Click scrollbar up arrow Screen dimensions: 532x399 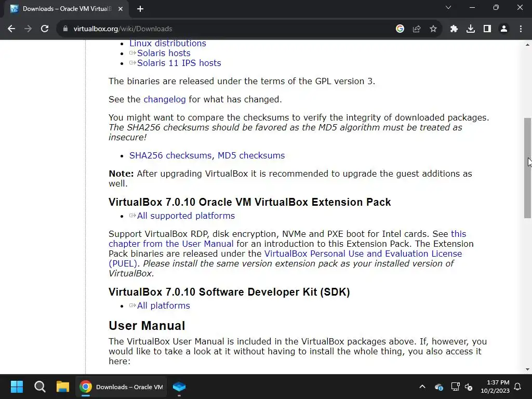[527, 45]
